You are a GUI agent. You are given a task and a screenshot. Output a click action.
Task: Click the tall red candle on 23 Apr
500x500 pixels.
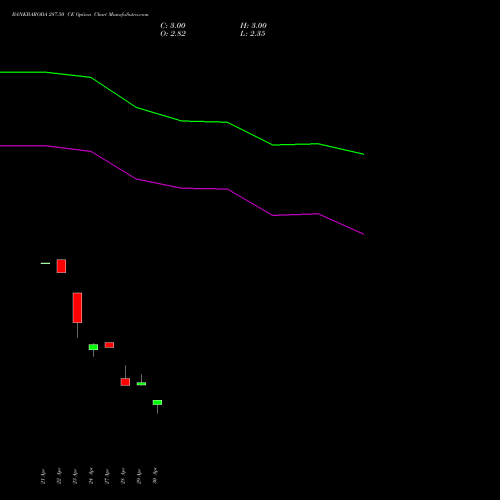pos(77,308)
